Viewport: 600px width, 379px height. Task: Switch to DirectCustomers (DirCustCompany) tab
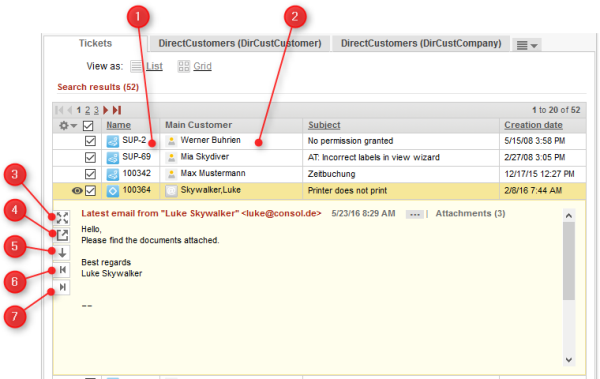[421, 43]
